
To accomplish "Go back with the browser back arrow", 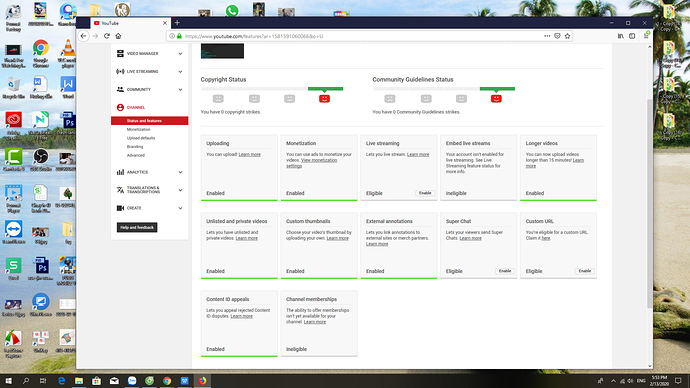I will pos(84,36).
